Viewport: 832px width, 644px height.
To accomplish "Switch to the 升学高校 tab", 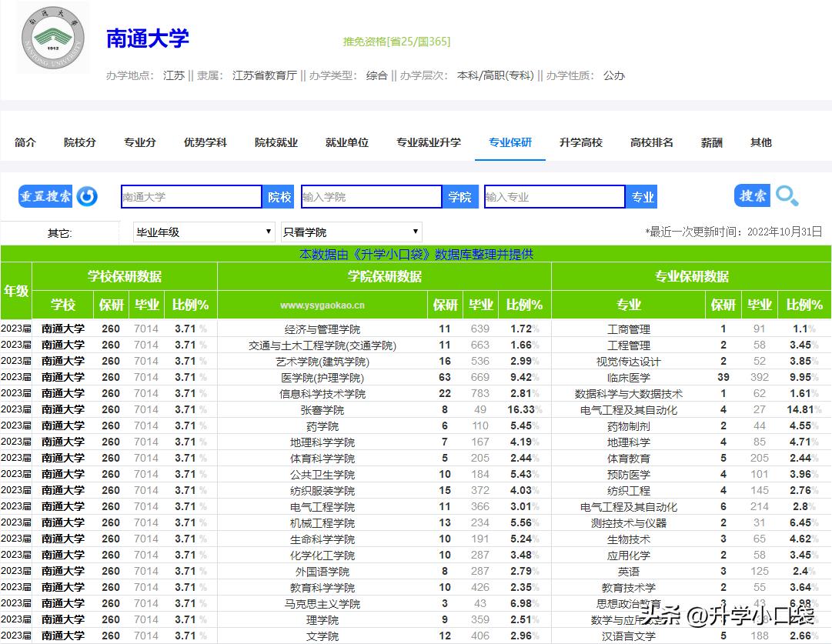I will [581, 142].
